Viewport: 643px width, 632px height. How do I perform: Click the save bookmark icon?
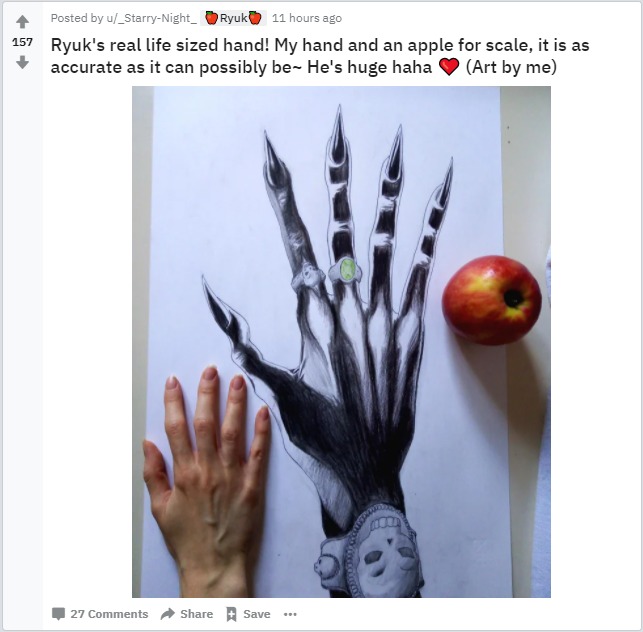pos(231,614)
